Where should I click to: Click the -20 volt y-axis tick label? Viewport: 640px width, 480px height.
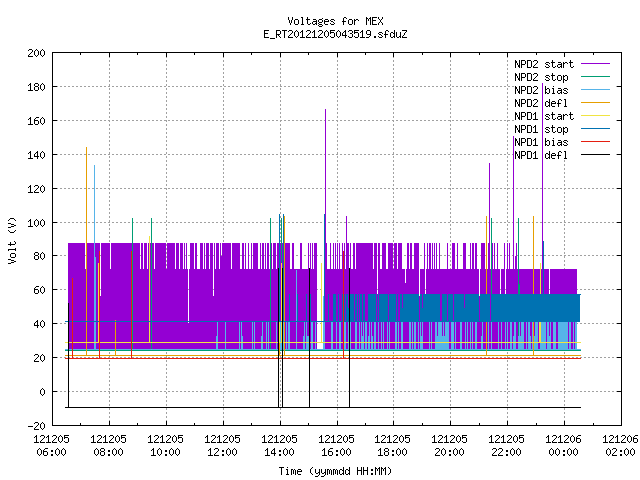[x=36, y=426]
